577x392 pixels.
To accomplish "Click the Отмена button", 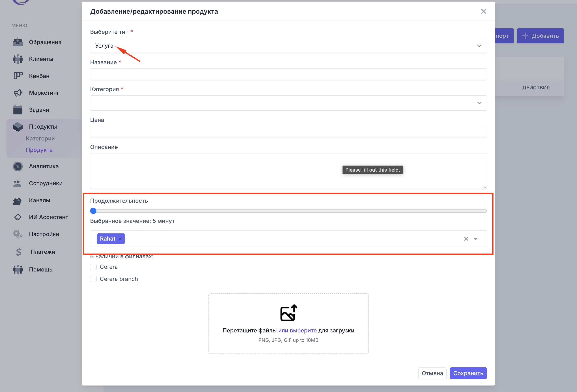I will [432, 373].
